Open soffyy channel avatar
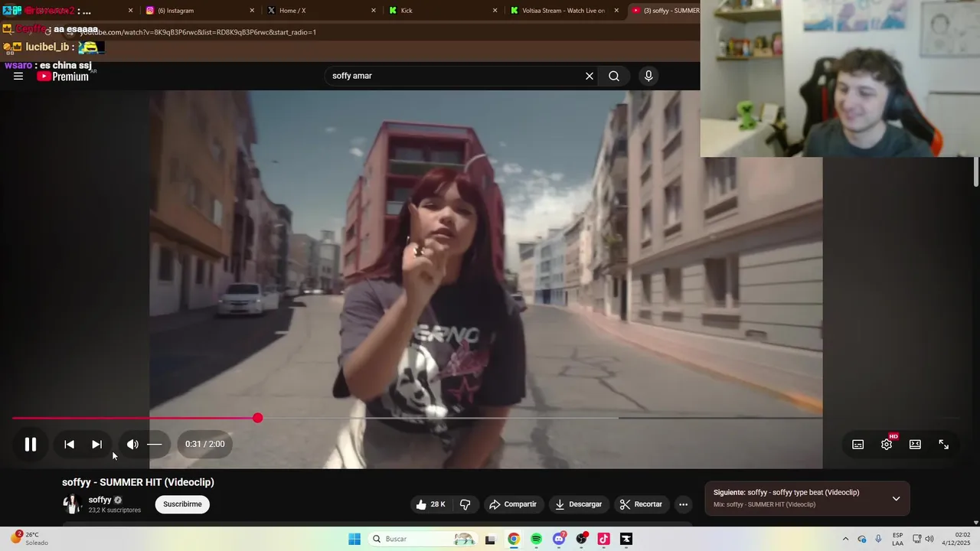The width and height of the screenshot is (980, 551). click(x=72, y=504)
